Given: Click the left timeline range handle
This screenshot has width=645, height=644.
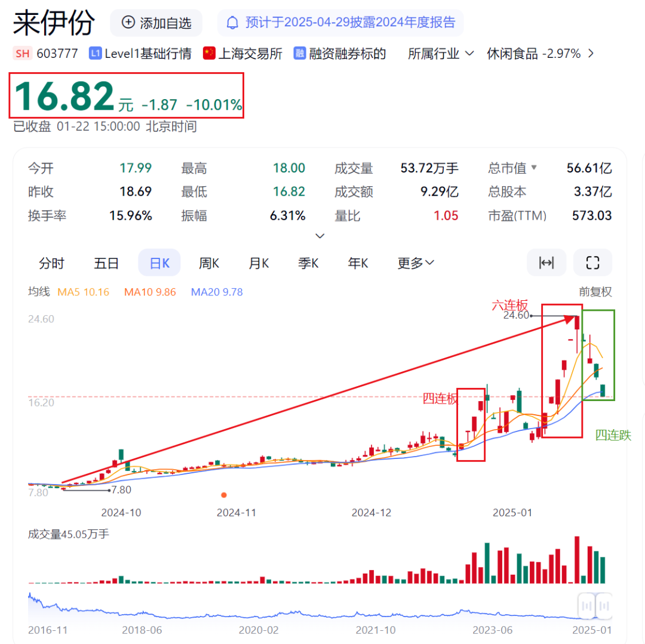Looking at the screenshot, I should click(586, 605).
